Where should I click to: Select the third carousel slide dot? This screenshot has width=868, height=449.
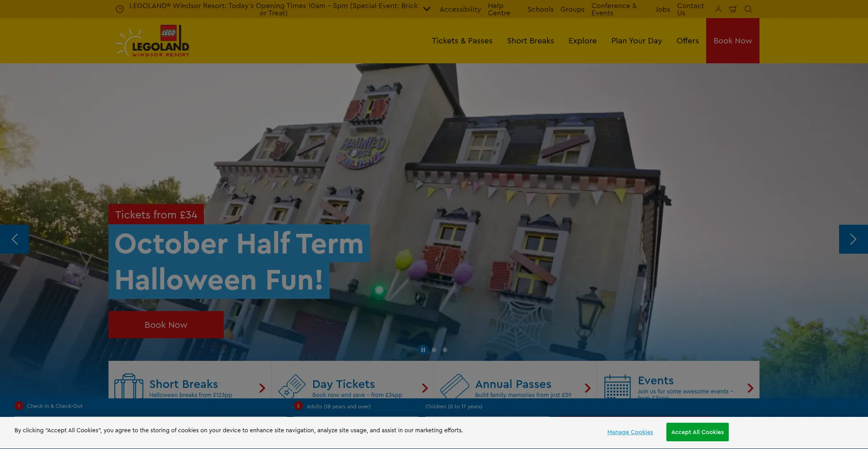445,350
